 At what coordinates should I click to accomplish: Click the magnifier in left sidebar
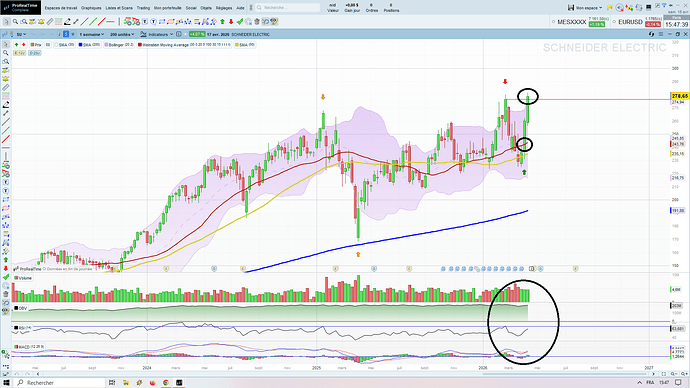pyautogui.click(x=6, y=53)
